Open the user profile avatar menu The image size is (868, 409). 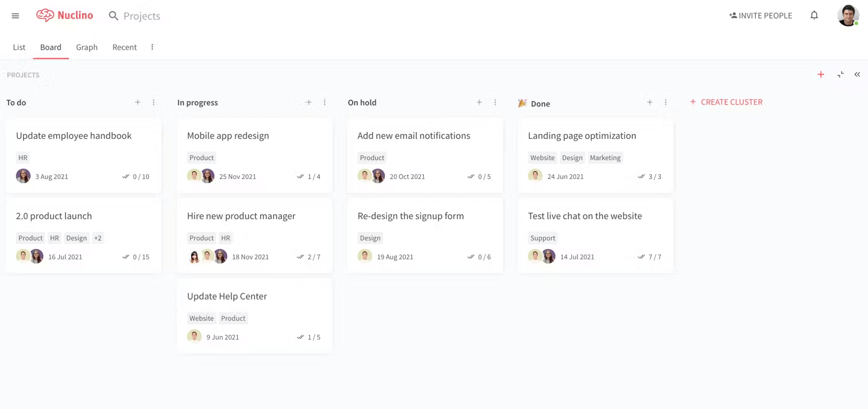click(x=847, y=15)
